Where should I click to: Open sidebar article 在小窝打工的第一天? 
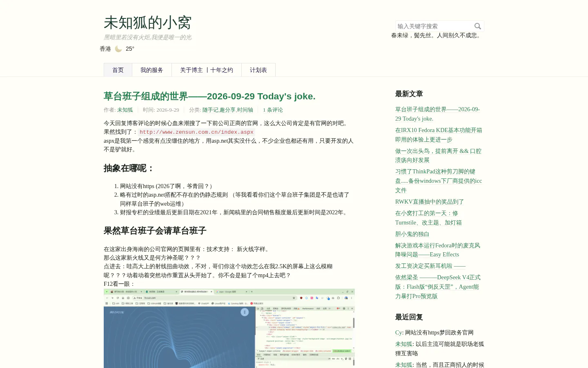(x=428, y=218)
